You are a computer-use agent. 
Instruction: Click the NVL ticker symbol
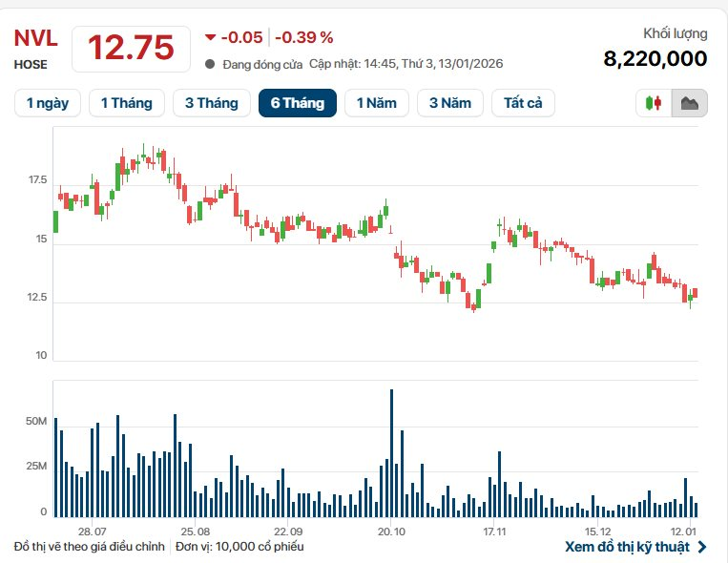[x=35, y=38]
